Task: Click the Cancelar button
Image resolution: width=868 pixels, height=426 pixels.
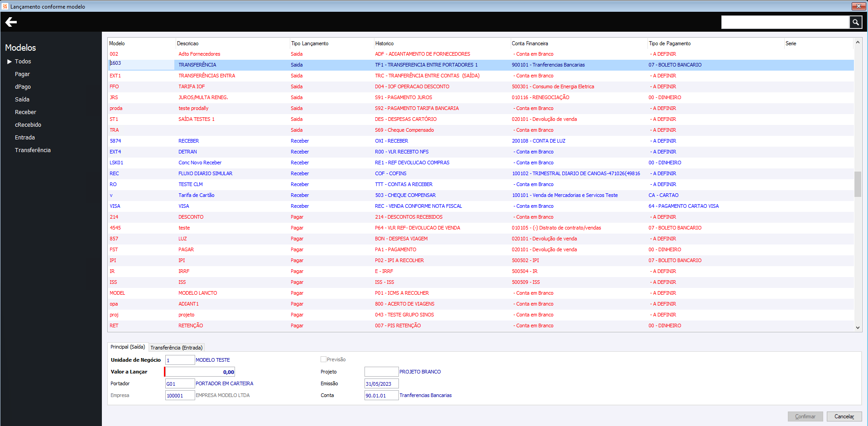Action: (x=844, y=416)
